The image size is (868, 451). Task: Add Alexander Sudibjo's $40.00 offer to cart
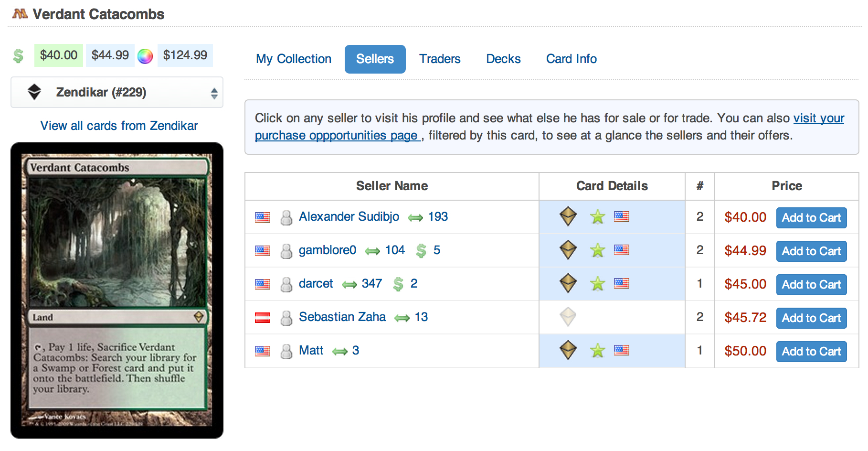point(811,218)
